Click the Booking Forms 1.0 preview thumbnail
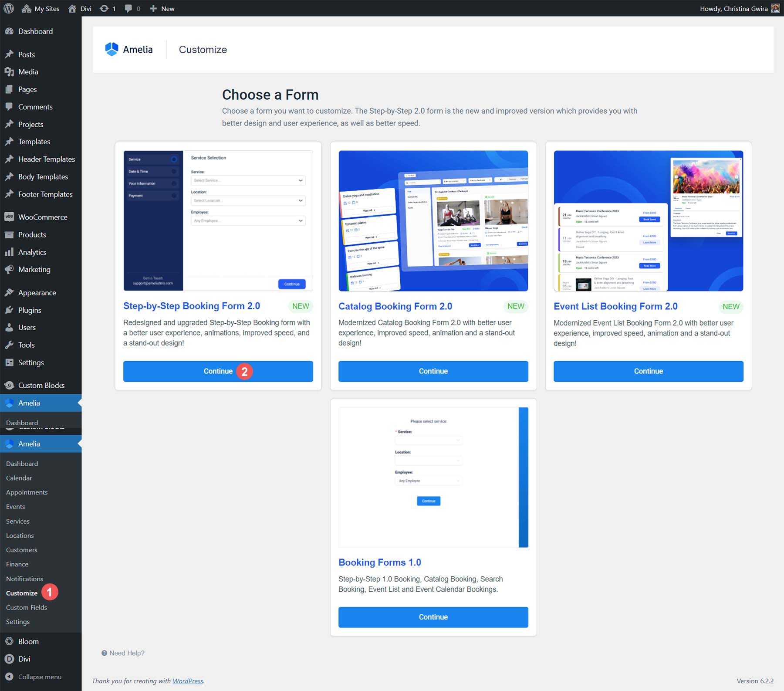 pos(433,477)
